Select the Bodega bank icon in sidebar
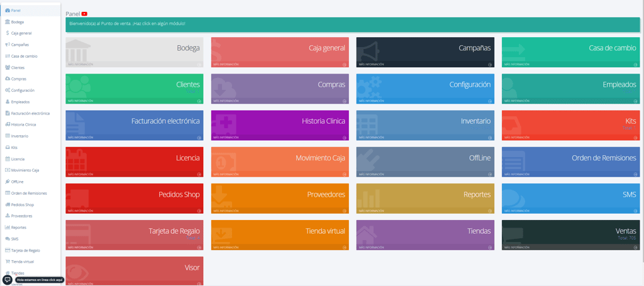 click(x=8, y=22)
